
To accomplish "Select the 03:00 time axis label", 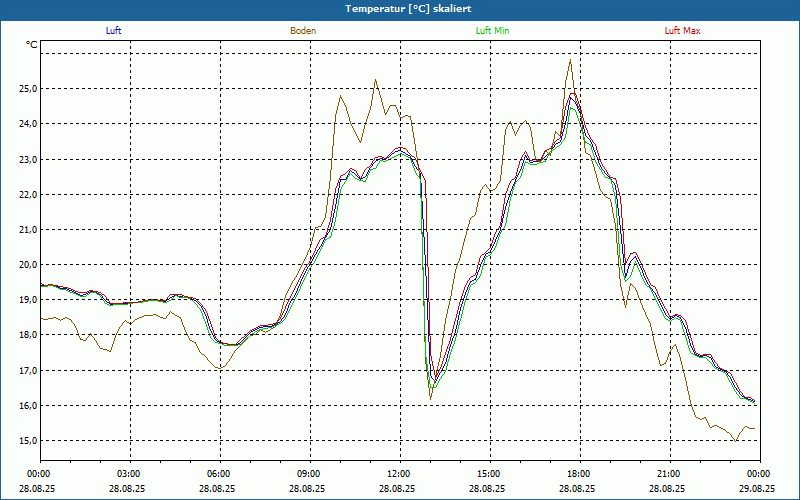I will point(129,473).
